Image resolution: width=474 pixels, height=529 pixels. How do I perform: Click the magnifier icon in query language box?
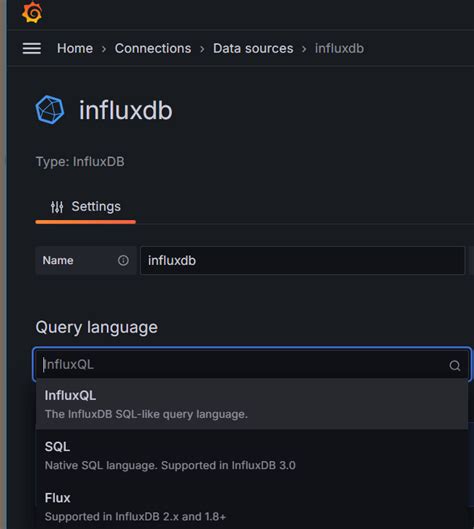(455, 365)
